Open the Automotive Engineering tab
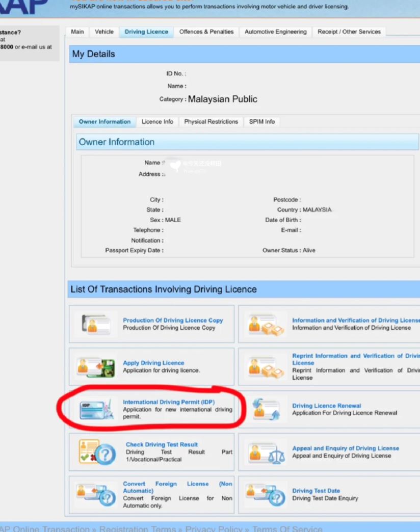420x532 pixels. coord(275,32)
